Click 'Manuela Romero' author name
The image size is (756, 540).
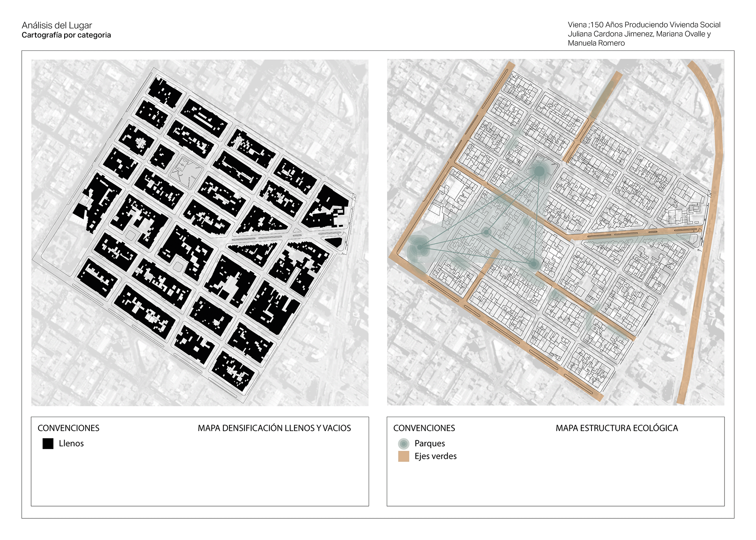point(596,43)
